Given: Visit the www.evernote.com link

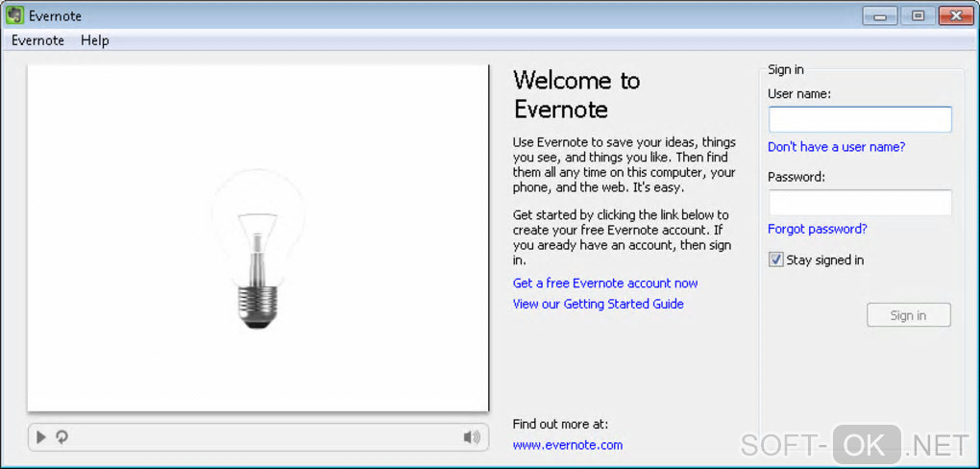Looking at the screenshot, I should [x=568, y=445].
